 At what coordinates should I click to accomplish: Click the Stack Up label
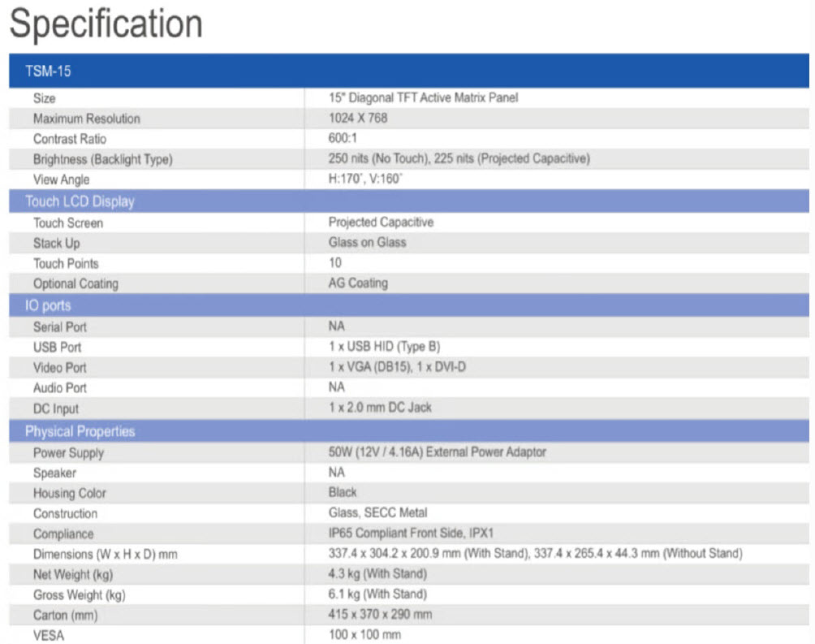57,244
